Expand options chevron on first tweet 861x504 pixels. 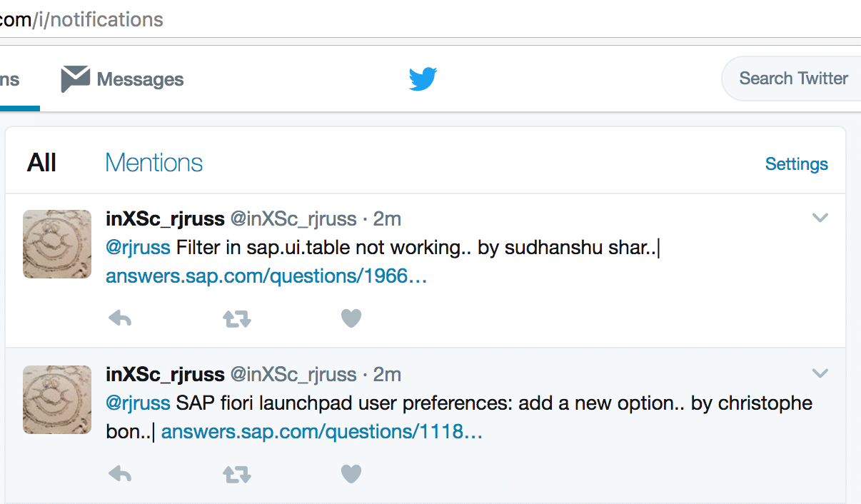click(820, 218)
